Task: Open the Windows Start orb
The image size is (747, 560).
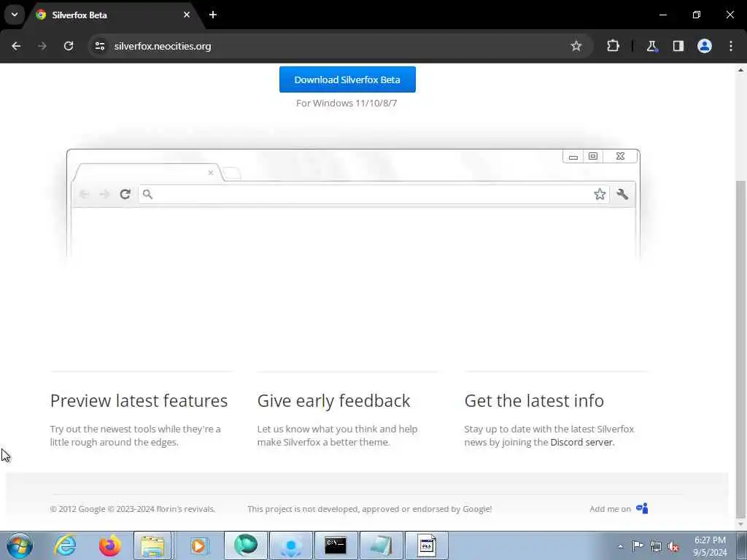Action: 20,545
